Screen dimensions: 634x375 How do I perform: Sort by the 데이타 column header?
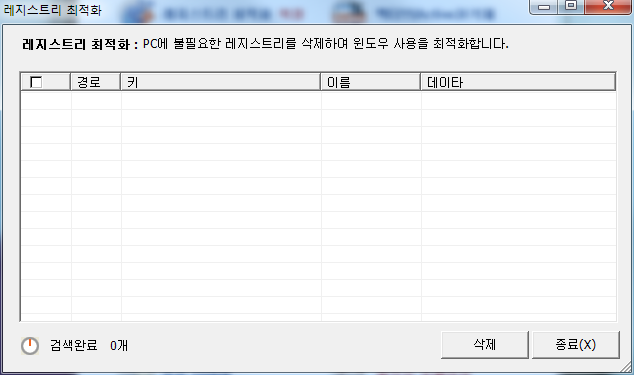pyautogui.click(x=518, y=82)
